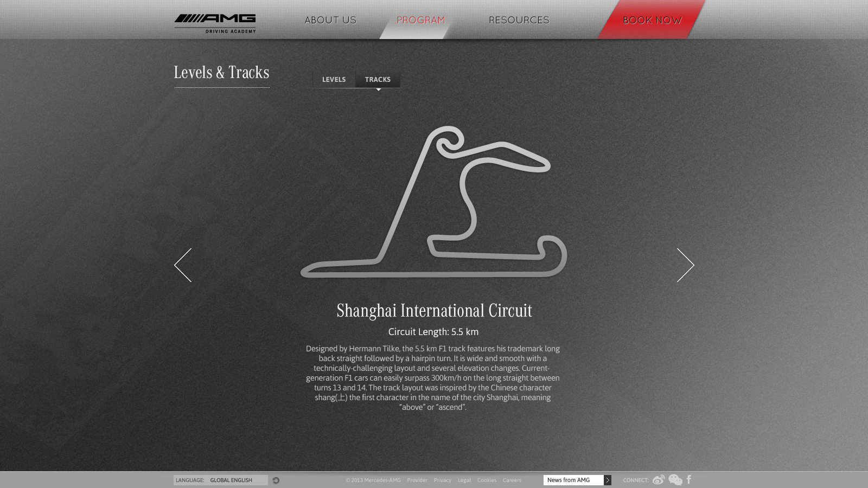Open the Cookies footer link
Image resolution: width=868 pixels, height=488 pixels.
pyautogui.click(x=487, y=480)
